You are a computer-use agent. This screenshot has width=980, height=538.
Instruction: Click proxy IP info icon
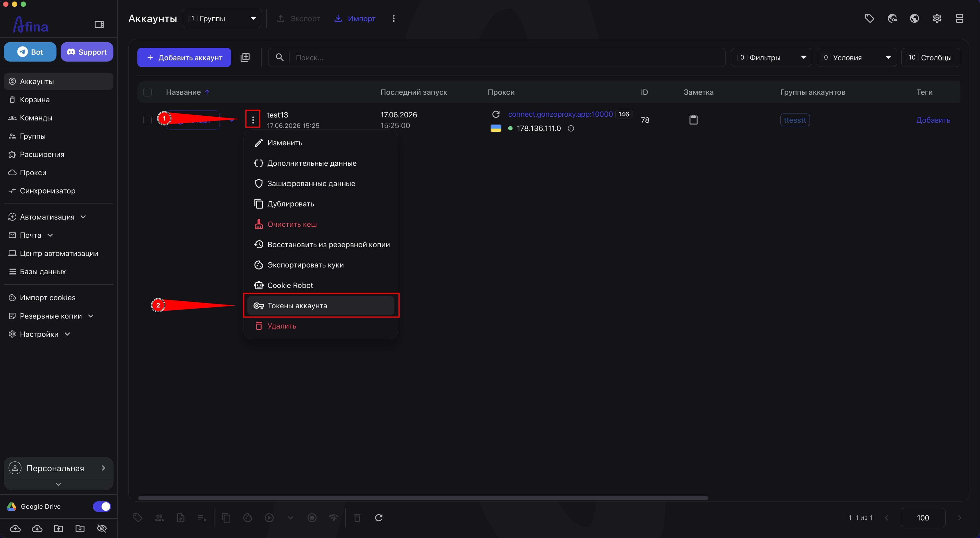[x=571, y=129]
